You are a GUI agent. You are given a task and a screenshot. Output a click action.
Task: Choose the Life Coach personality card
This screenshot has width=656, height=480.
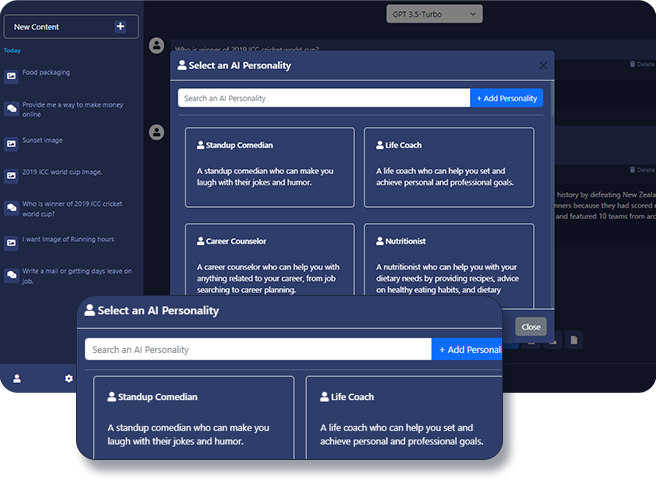pyautogui.click(x=449, y=167)
